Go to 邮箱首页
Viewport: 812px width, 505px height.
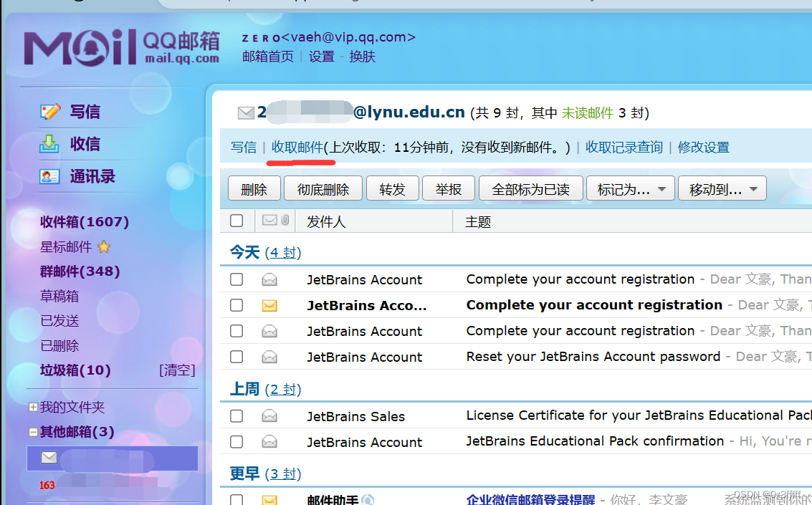click(268, 57)
